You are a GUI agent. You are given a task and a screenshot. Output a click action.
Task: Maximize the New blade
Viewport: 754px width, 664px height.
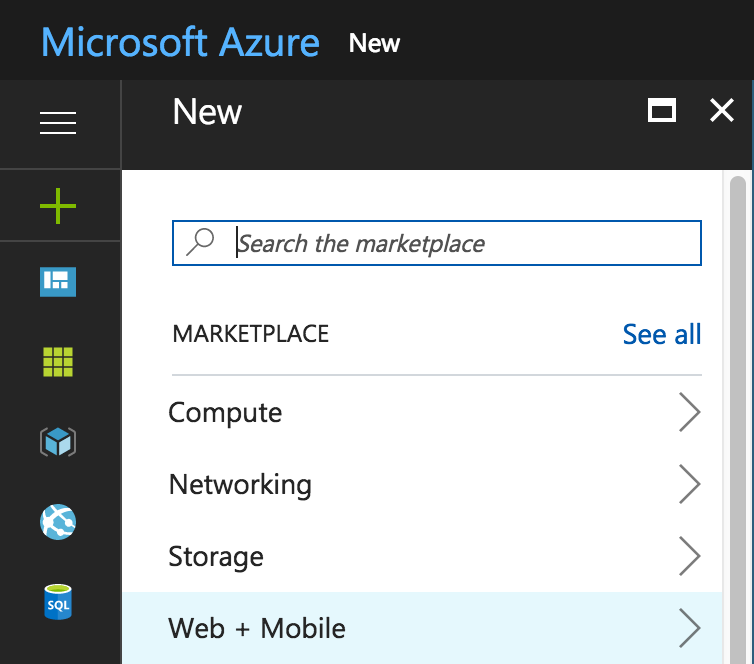pos(662,110)
